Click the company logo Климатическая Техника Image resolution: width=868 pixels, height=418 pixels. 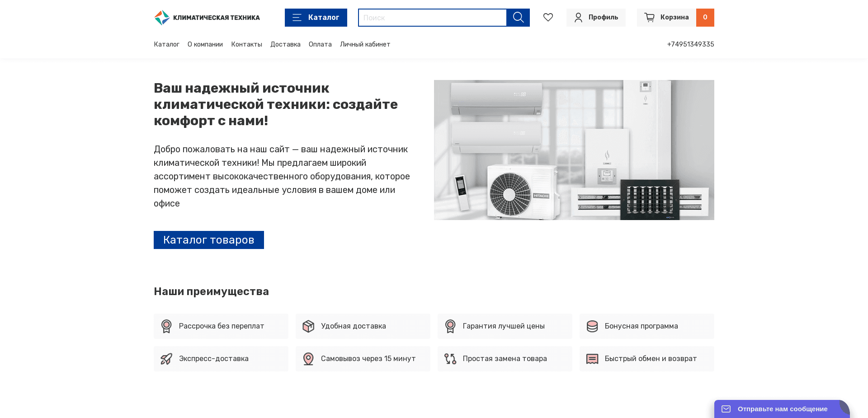207,17
